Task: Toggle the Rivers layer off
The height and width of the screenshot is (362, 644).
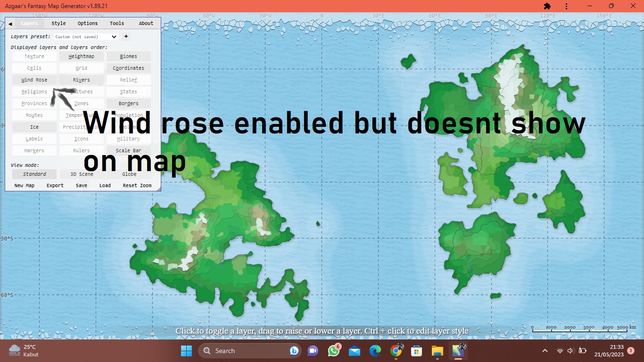Action: coord(81,80)
